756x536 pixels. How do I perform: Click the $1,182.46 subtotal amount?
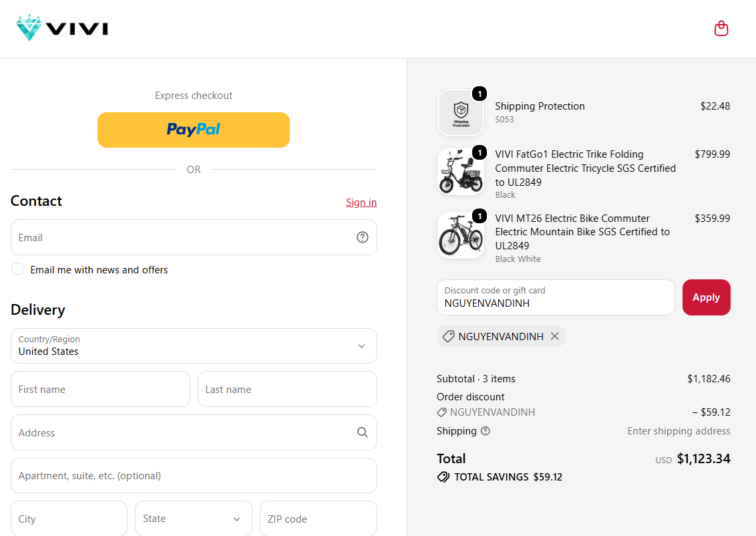pyautogui.click(x=709, y=379)
